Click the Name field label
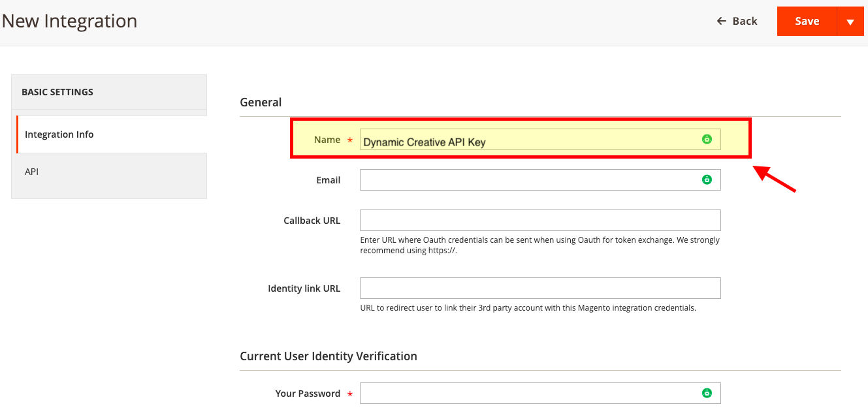The width and height of the screenshot is (868, 419). point(327,140)
